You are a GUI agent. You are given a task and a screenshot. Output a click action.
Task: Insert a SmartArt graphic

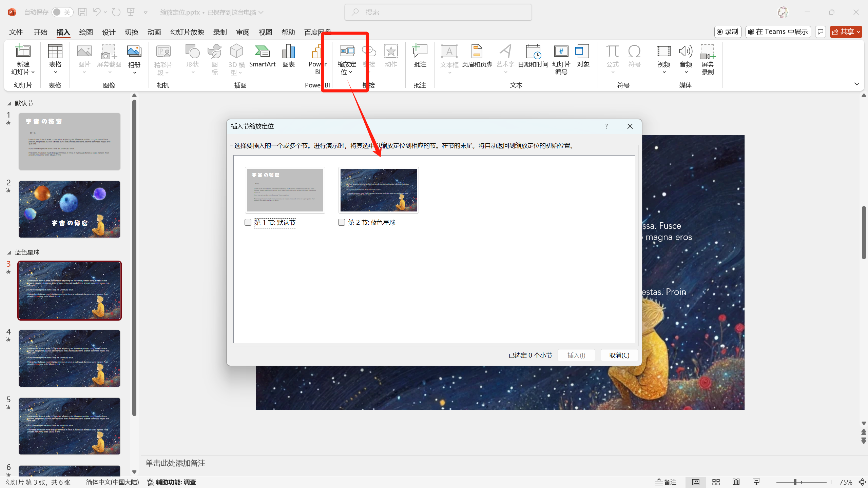(262, 56)
